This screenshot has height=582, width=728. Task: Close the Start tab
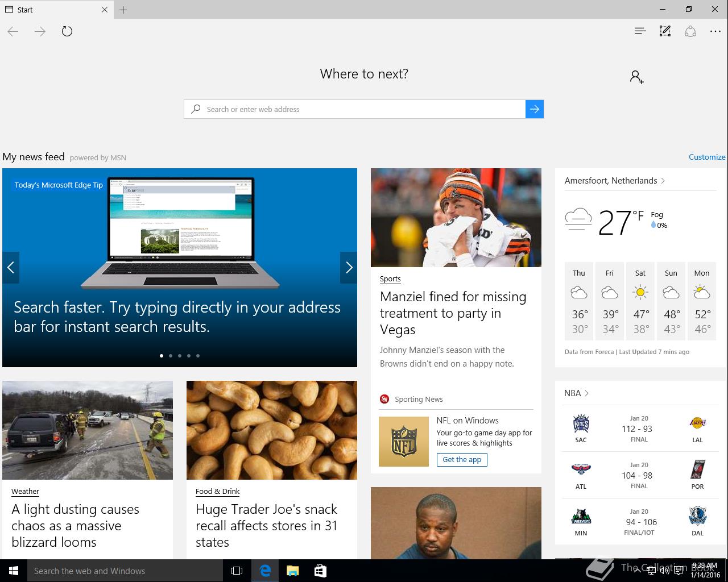[x=105, y=10]
